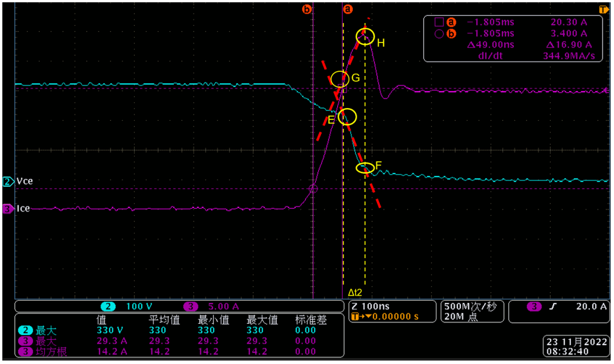Click the channel 3 Ice waveform marker
Image resolution: width=614 pixels, height=364 pixels.
8,209
